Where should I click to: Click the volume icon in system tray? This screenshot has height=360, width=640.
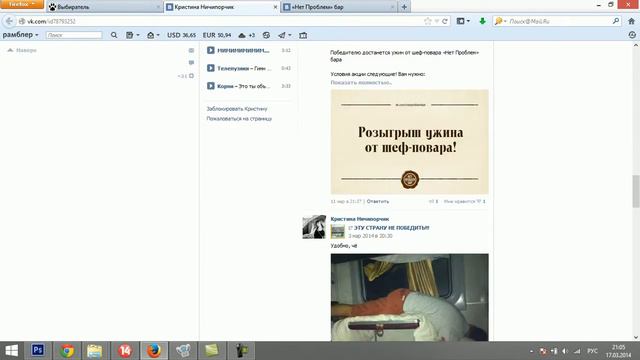click(565, 351)
